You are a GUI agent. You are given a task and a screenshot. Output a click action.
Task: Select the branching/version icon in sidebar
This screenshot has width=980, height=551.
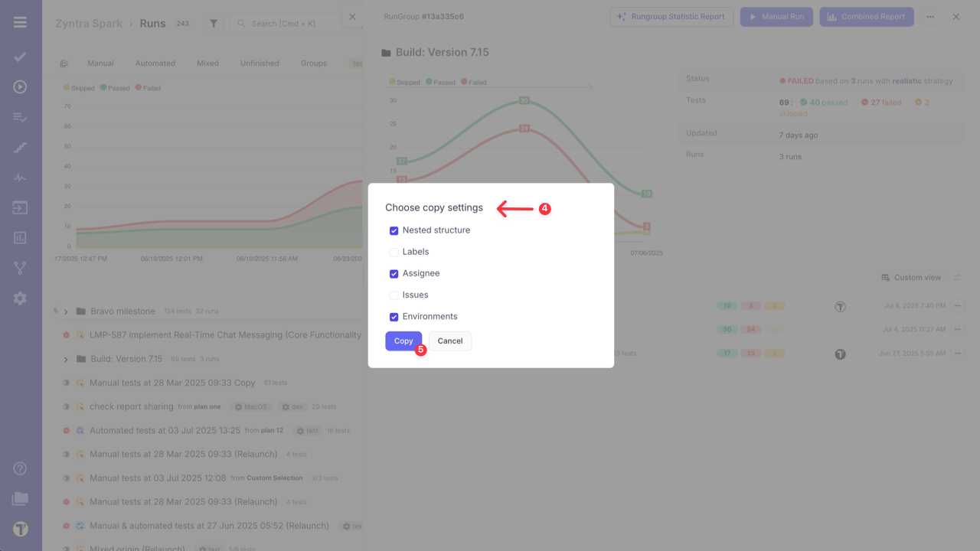click(x=20, y=268)
